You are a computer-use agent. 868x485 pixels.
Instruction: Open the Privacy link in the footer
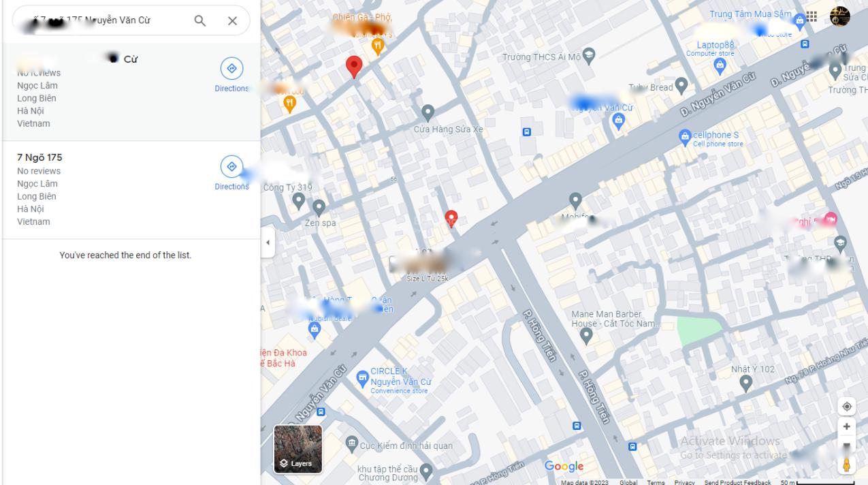(684, 482)
